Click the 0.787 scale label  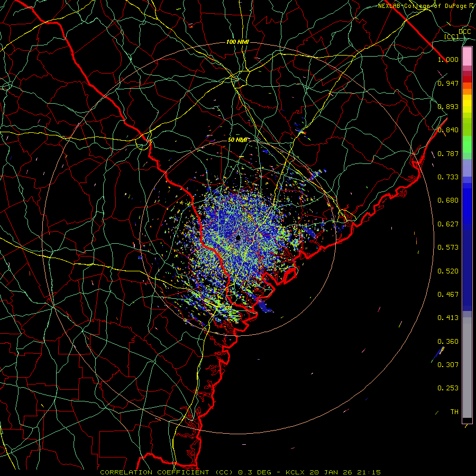click(x=448, y=153)
